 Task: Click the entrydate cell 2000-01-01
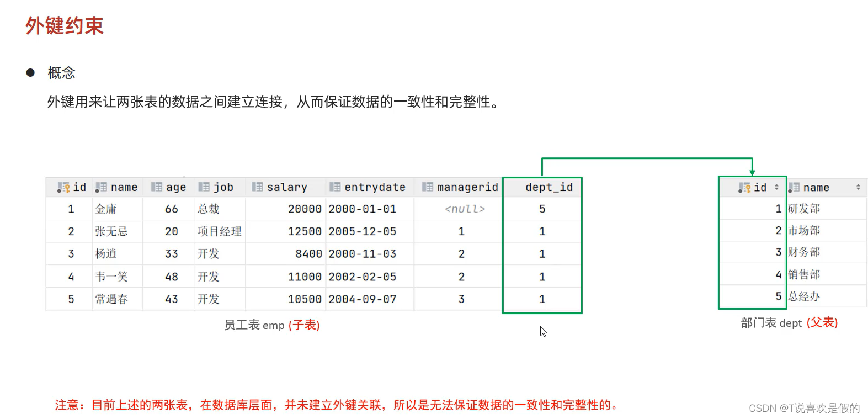(363, 209)
